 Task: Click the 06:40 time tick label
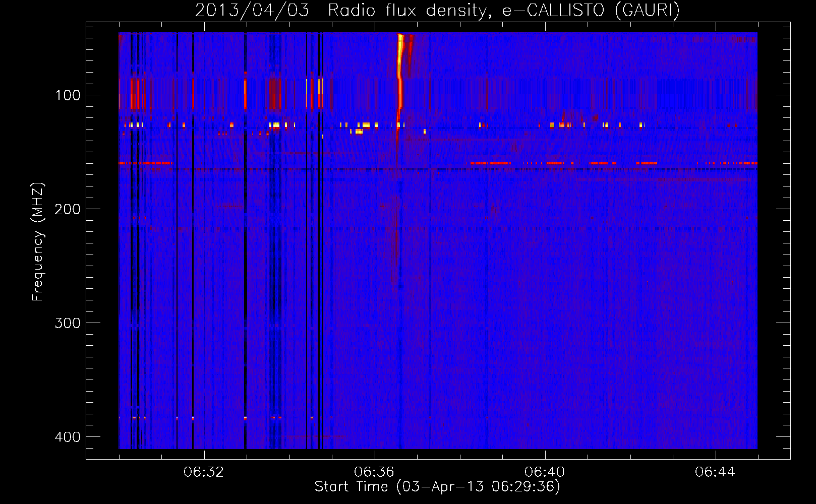(x=545, y=472)
